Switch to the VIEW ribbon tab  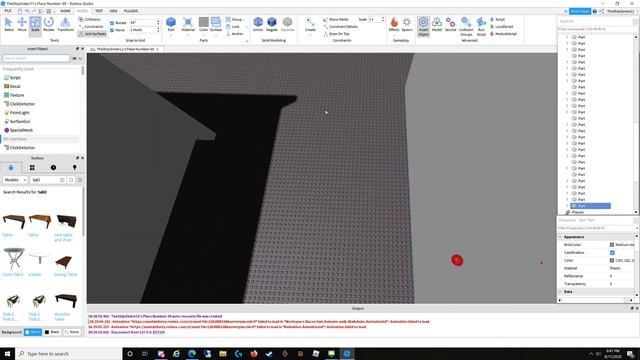(113, 11)
